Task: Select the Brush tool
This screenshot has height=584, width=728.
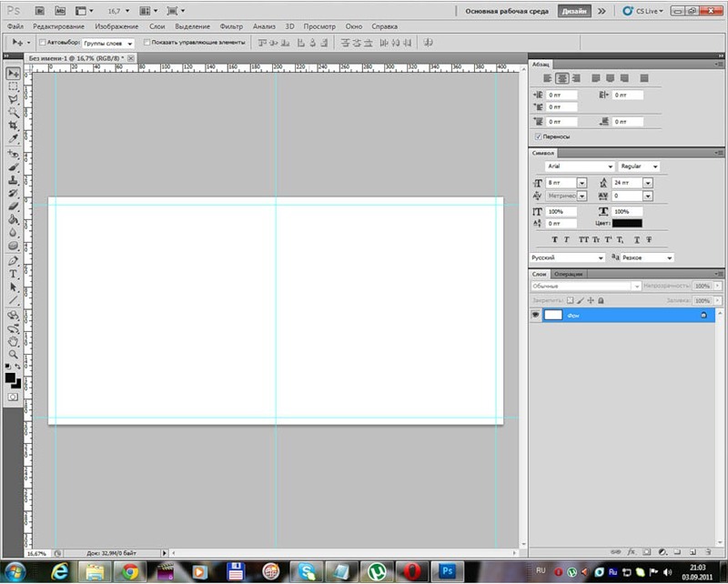Action: [13, 166]
